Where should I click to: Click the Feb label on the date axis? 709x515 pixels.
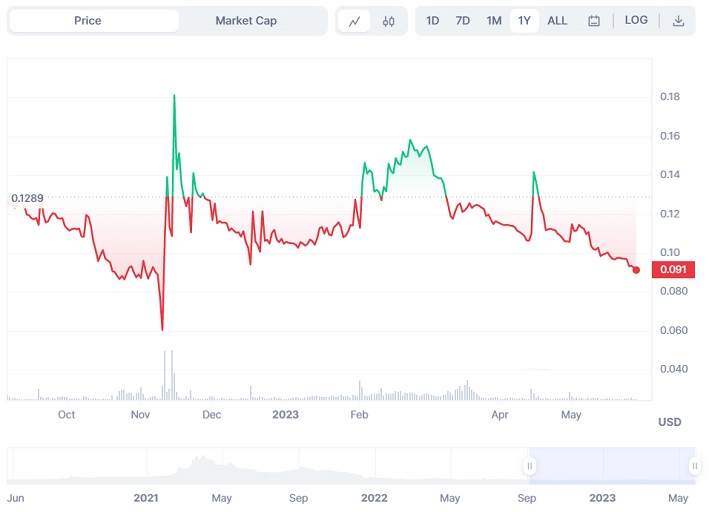(x=359, y=415)
